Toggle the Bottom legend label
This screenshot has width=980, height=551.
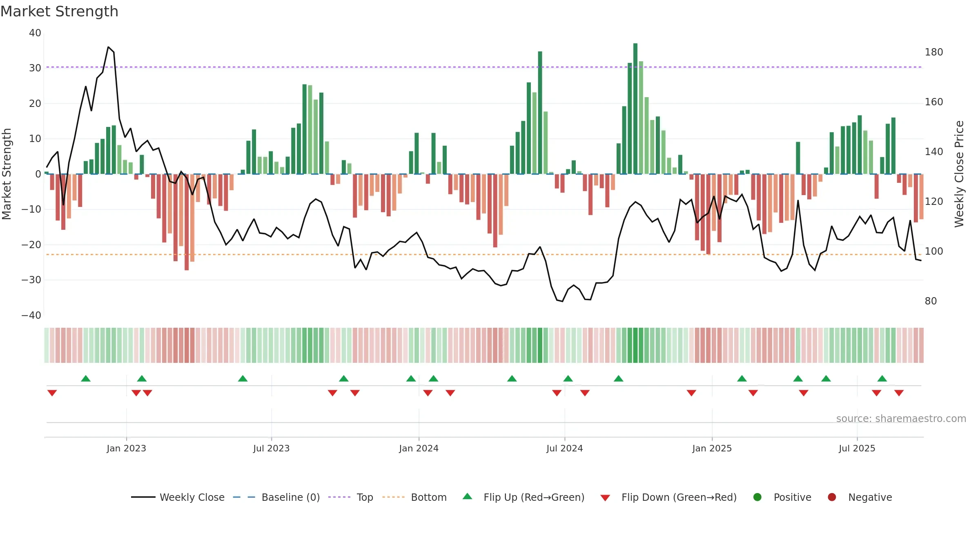pyautogui.click(x=429, y=497)
